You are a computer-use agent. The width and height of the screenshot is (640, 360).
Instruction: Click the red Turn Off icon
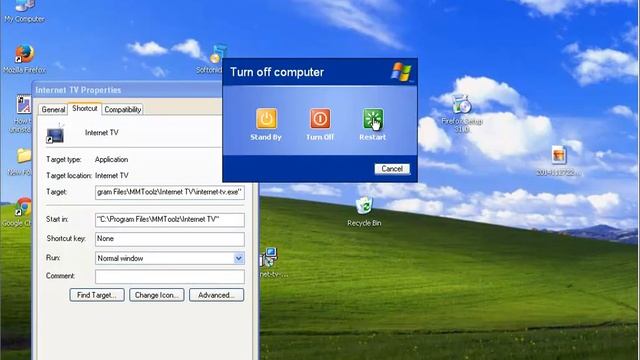(320, 118)
